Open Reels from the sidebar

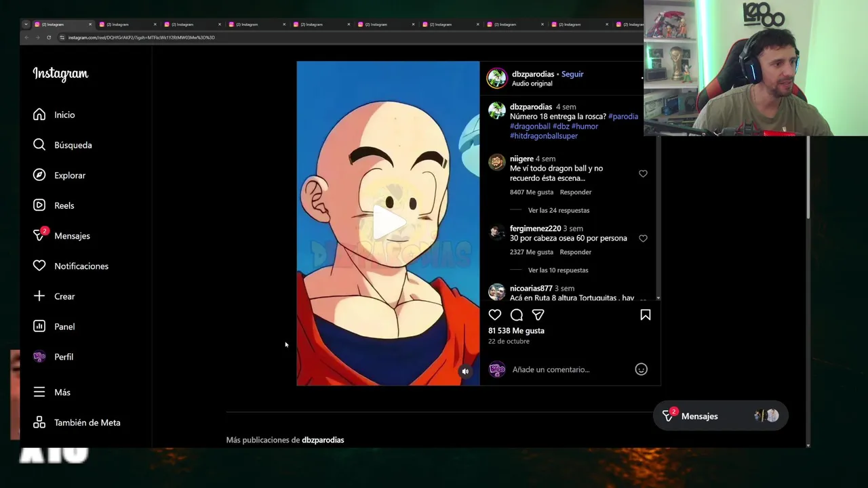[54, 205]
